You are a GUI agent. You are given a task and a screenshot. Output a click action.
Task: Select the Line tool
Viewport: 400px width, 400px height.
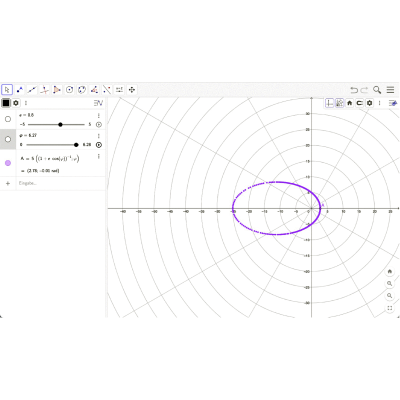click(32, 90)
